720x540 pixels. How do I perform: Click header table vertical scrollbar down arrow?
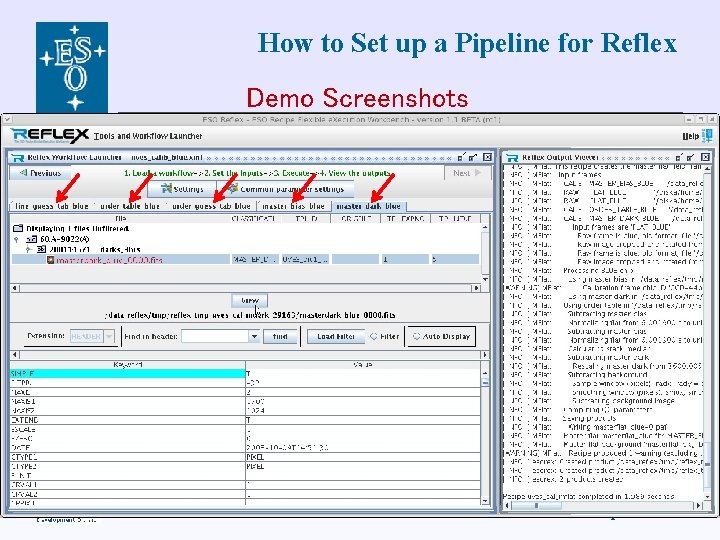point(485,501)
